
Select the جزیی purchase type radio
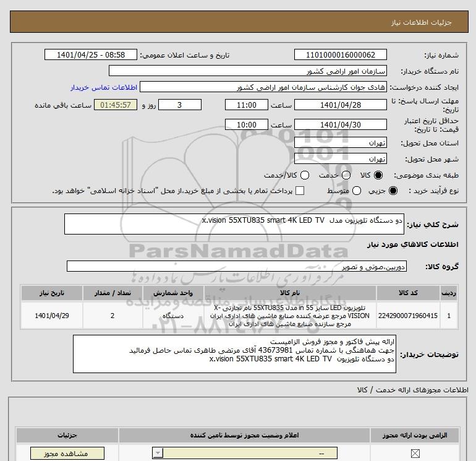pyautogui.click(x=393, y=191)
